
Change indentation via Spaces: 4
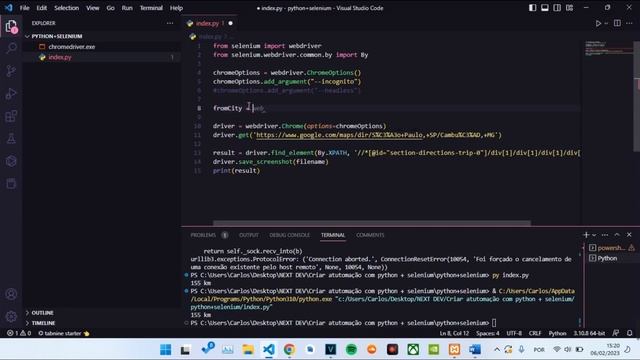487,333
